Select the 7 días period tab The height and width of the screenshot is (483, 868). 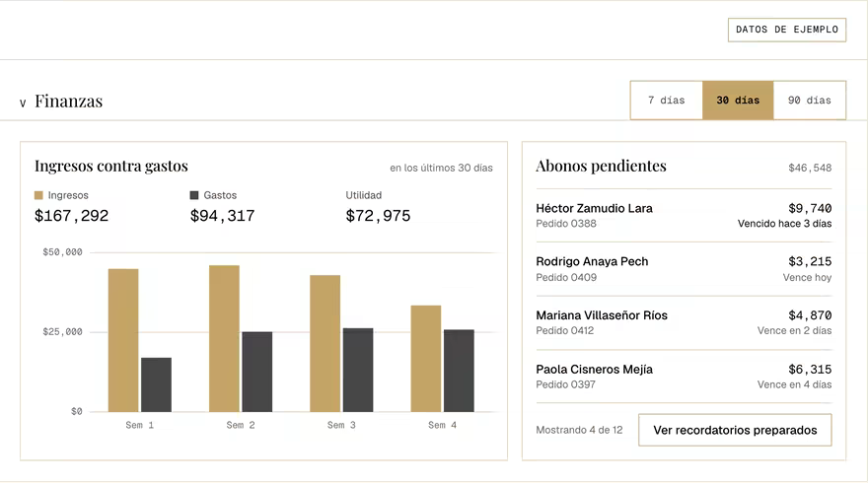tap(667, 101)
